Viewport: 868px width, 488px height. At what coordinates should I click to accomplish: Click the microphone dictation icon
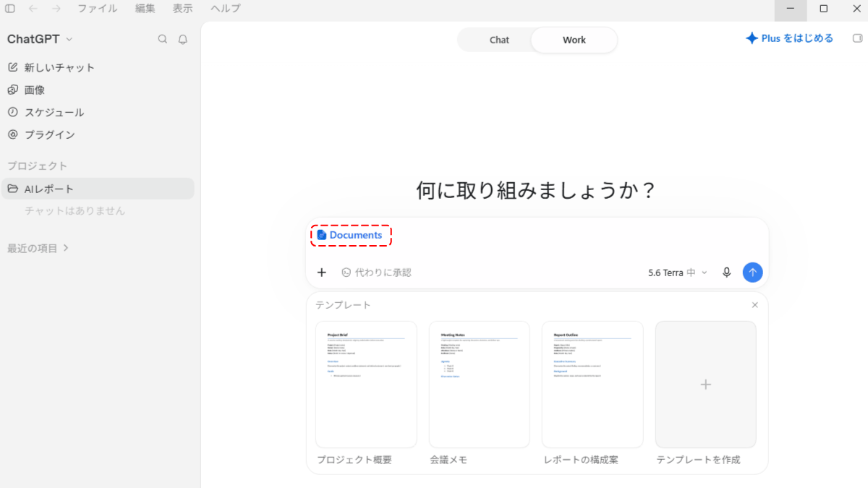click(727, 273)
